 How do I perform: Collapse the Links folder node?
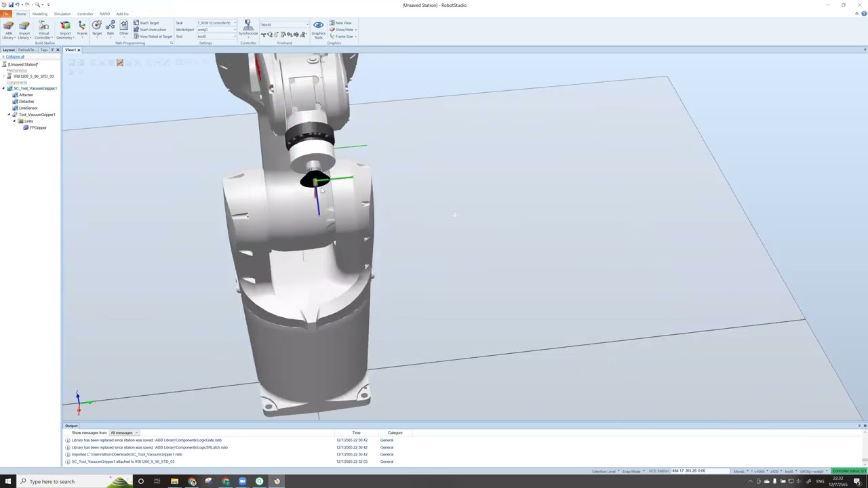coord(15,121)
